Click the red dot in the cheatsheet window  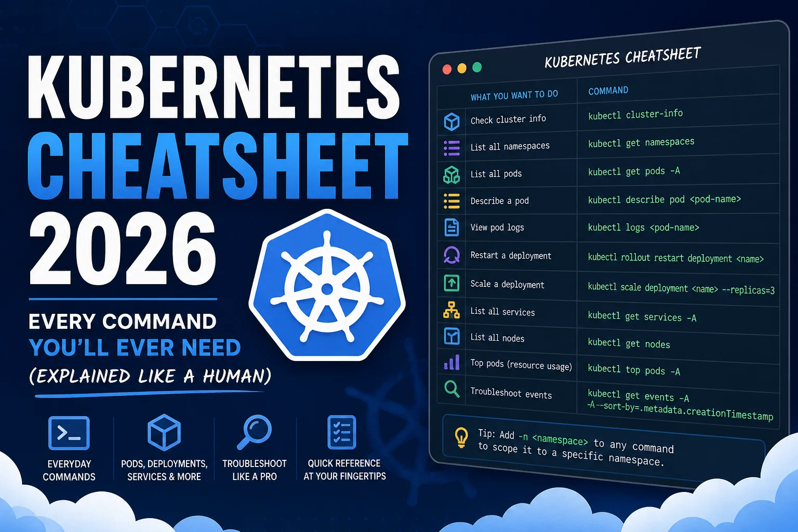click(447, 70)
